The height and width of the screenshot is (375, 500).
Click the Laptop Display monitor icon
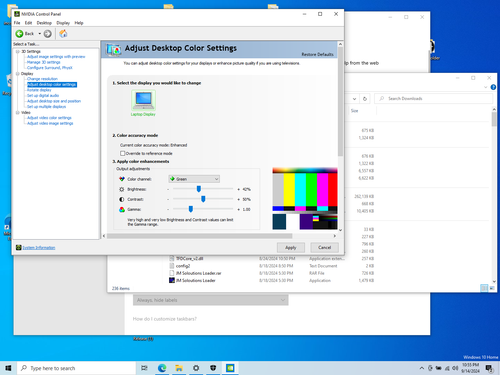pos(143,100)
